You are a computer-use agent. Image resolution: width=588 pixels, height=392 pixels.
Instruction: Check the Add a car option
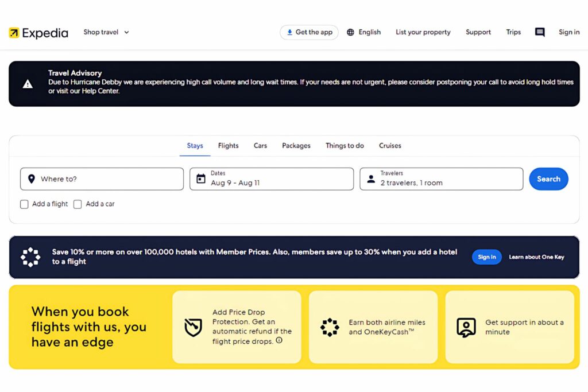(78, 204)
